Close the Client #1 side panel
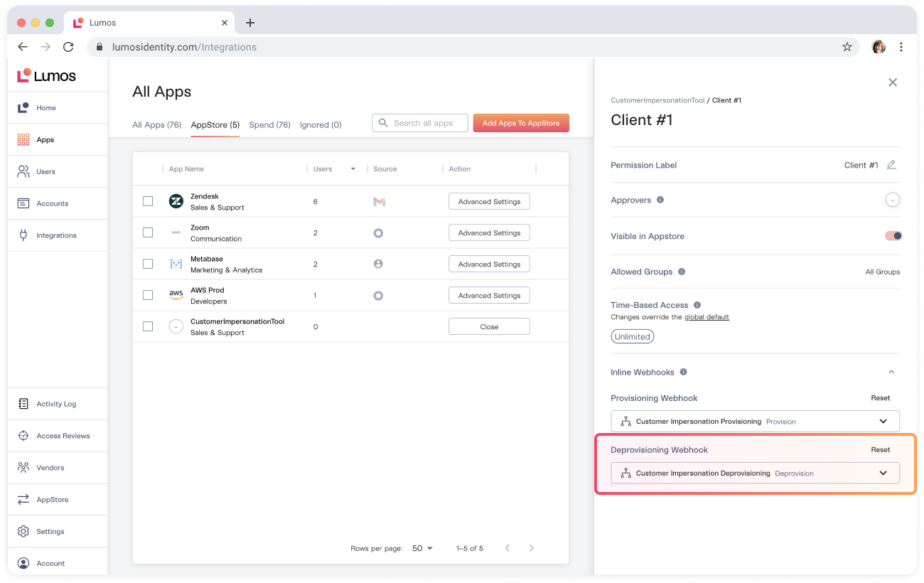Viewport: 924px width, 583px height. click(x=893, y=82)
